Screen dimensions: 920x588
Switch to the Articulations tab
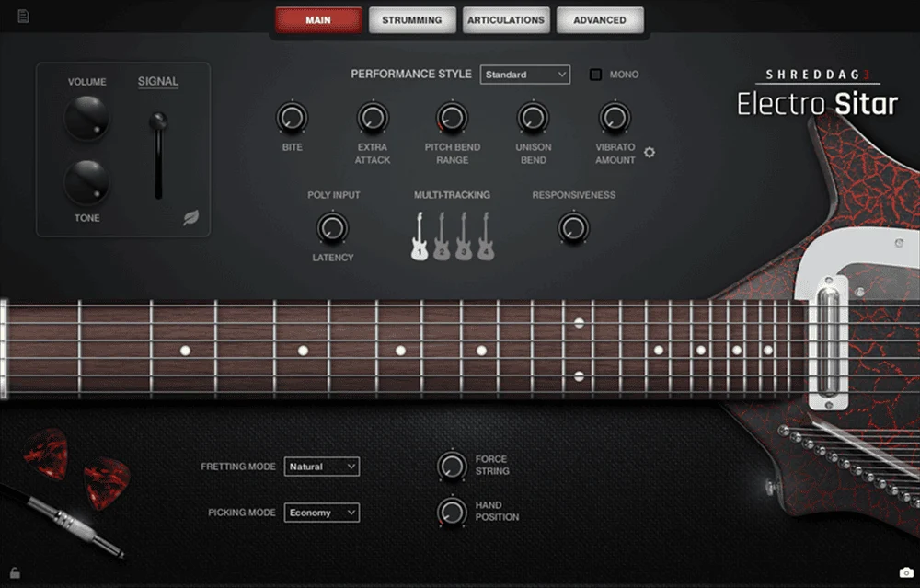pyautogui.click(x=506, y=20)
